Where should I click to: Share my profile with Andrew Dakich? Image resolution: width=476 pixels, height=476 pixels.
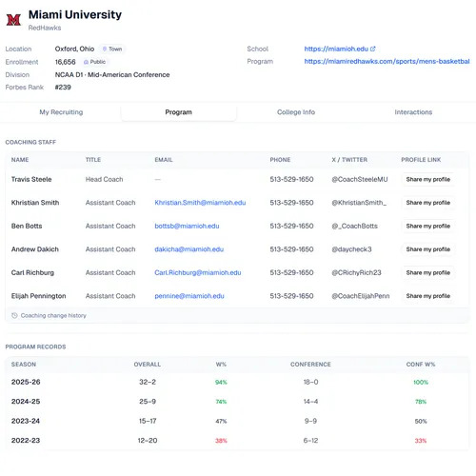pyautogui.click(x=428, y=249)
